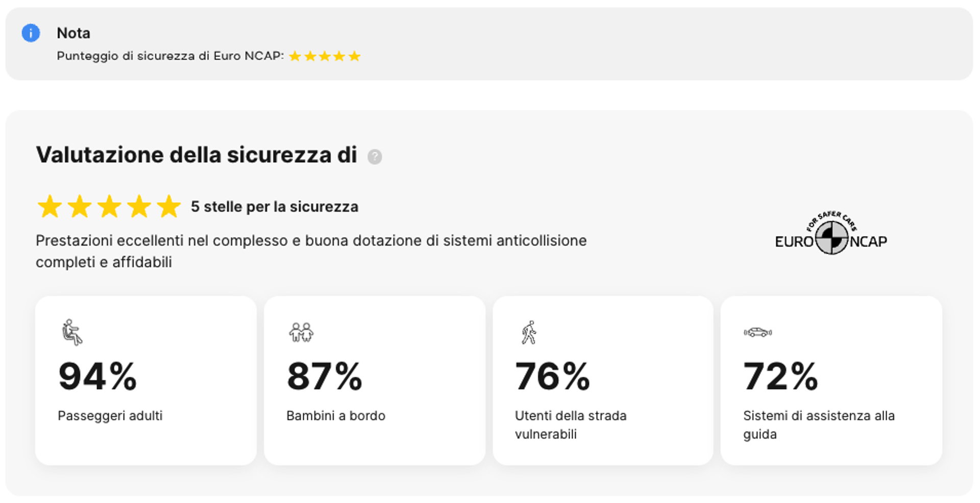This screenshot has width=980, height=503.
Task: Click the blue info icon beside Nota
Action: [x=31, y=32]
